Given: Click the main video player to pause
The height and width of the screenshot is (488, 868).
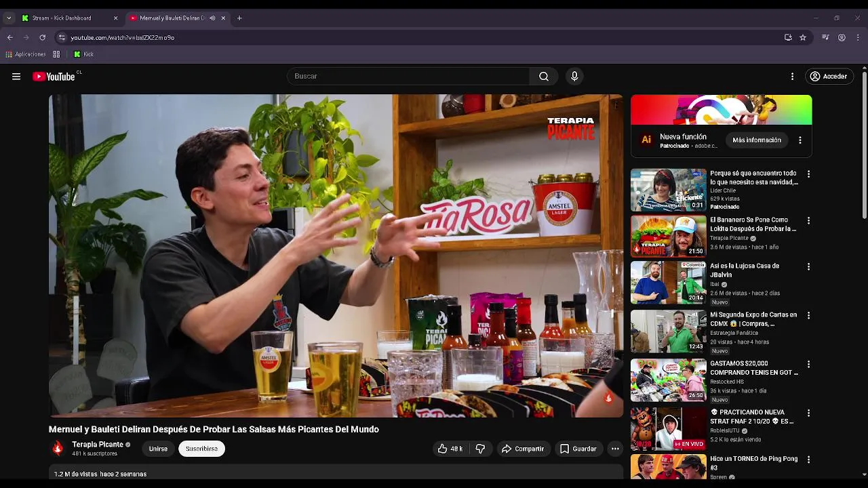Looking at the screenshot, I should click(336, 256).
